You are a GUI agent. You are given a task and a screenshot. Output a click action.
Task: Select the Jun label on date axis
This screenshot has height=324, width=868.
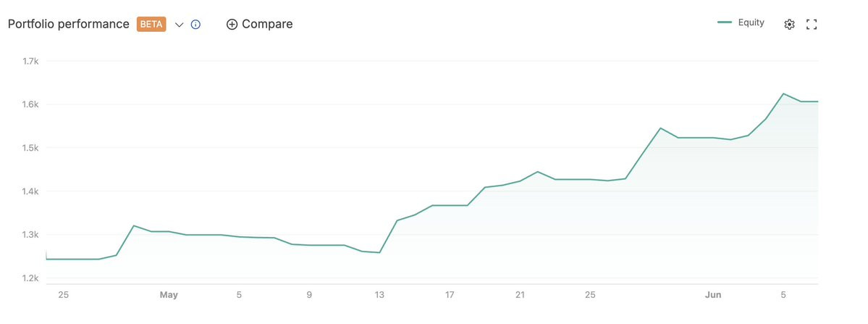[713, 295]
